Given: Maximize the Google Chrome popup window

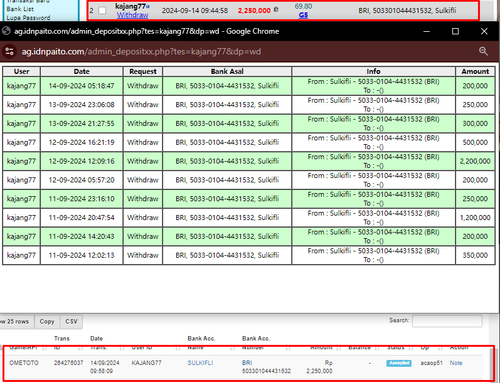Looking at the screenshot, I should click(455, 31).
